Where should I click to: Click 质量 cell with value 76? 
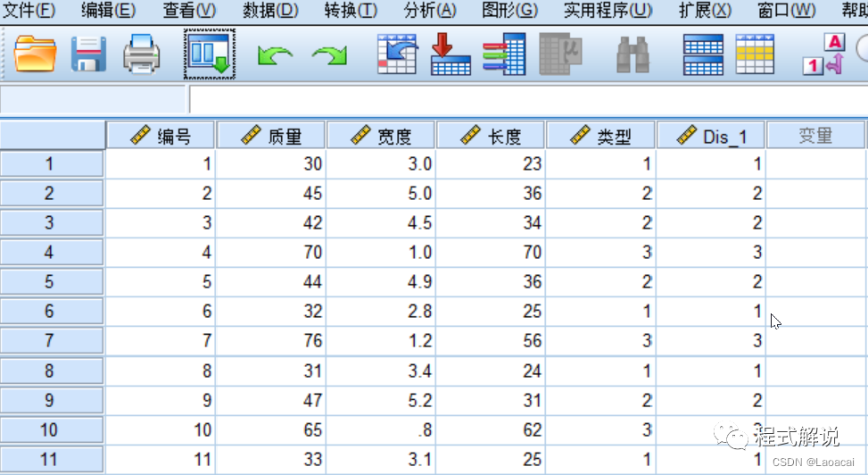pos(270,341)
